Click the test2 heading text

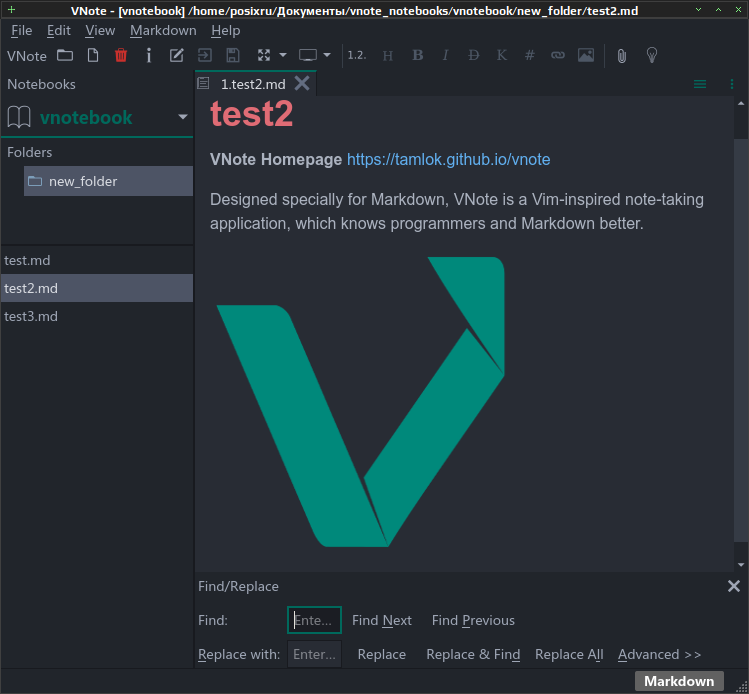(x=251, y=114)
